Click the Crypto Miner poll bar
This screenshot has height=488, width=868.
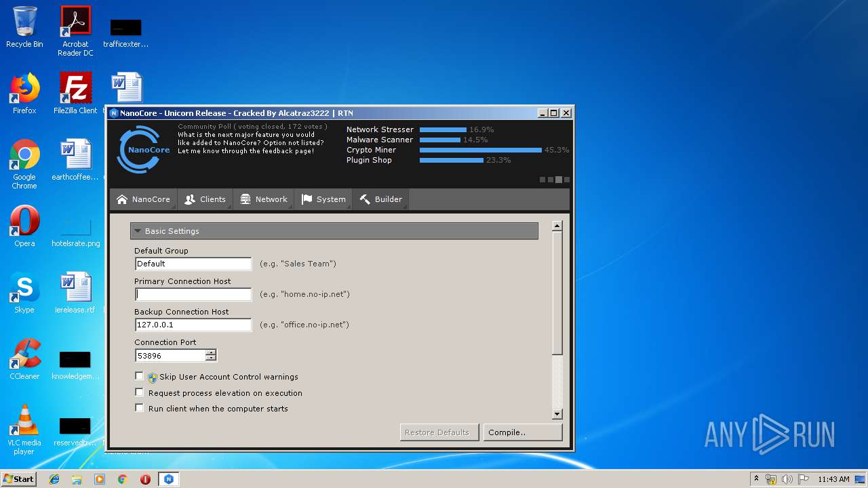click(x=480, y=150)
